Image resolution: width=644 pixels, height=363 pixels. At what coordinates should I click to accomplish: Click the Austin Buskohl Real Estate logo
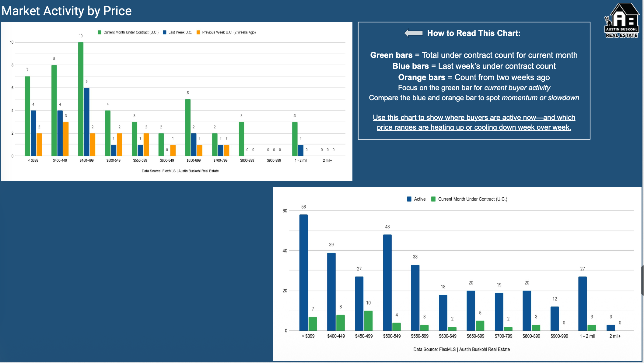point(621,20)
